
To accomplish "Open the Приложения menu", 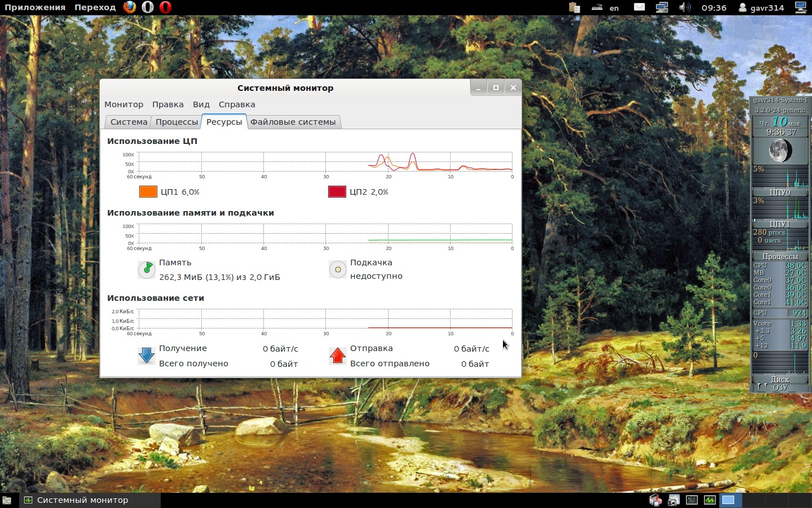I will point(35,7).
